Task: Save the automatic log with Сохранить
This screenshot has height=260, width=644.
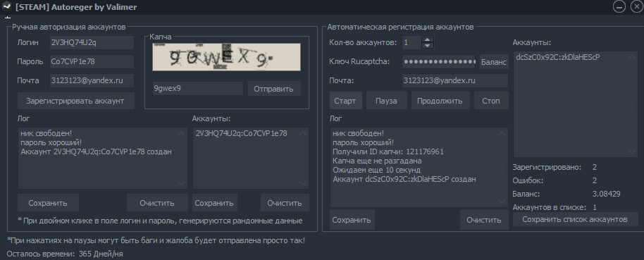Action: 352,220
